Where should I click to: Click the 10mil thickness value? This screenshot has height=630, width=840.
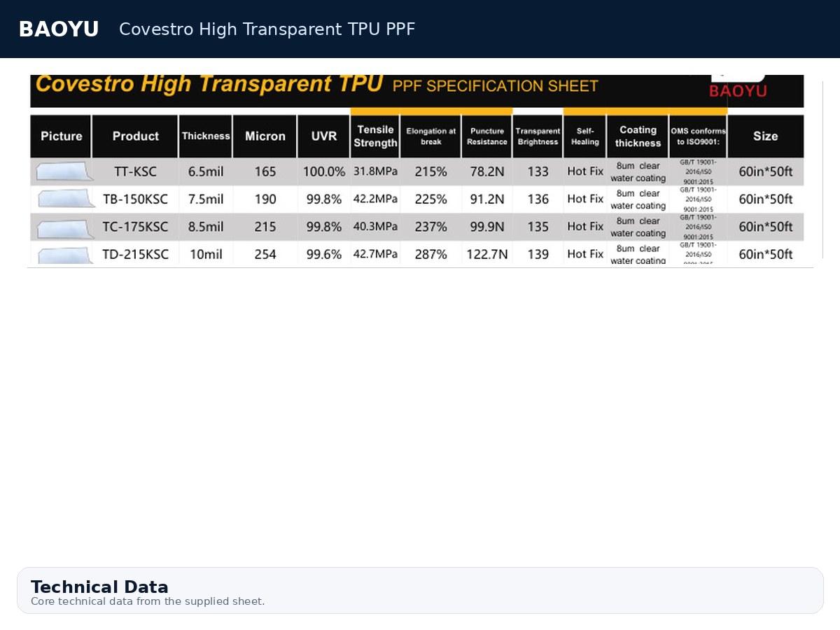point(206,254)
